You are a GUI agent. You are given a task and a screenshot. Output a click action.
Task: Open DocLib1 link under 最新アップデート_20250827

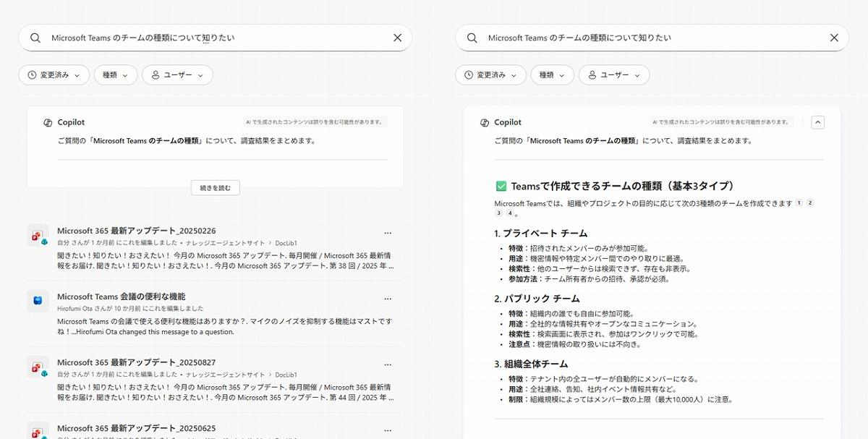click(x=286, y=375)
